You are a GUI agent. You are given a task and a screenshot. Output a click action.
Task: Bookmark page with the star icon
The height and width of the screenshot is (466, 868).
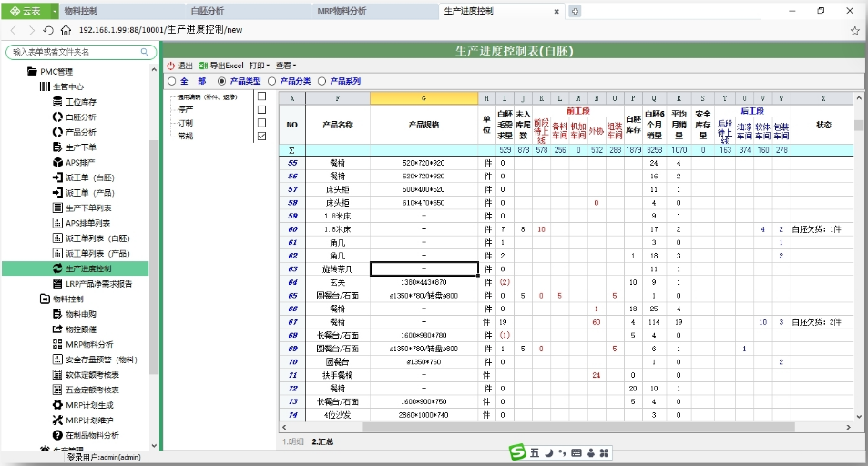click(x=854, y=30)
